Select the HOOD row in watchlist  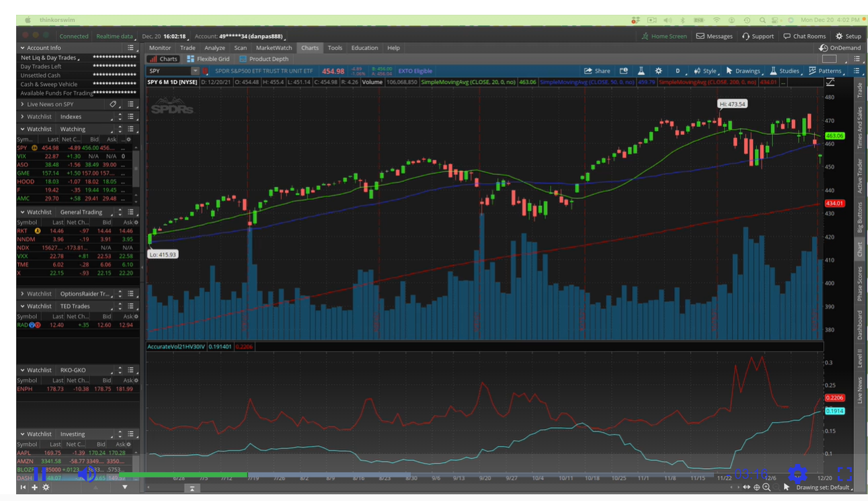[x=75, y=181]
